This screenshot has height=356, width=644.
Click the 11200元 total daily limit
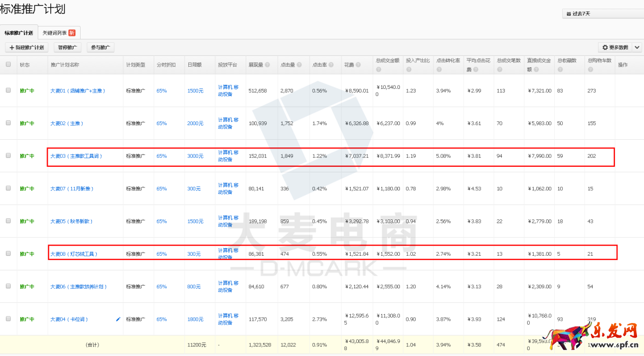tap(196, 345)
